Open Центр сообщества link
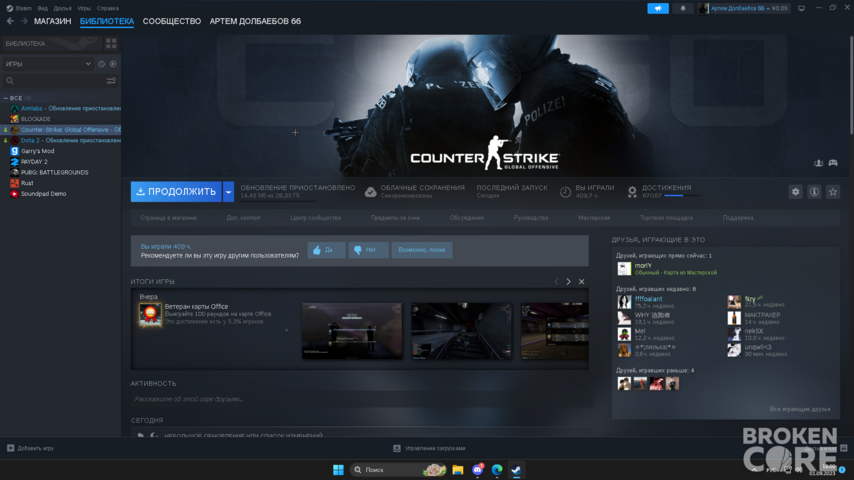The height and width of the screenshot is (480, 854). (x=315, y=218)
